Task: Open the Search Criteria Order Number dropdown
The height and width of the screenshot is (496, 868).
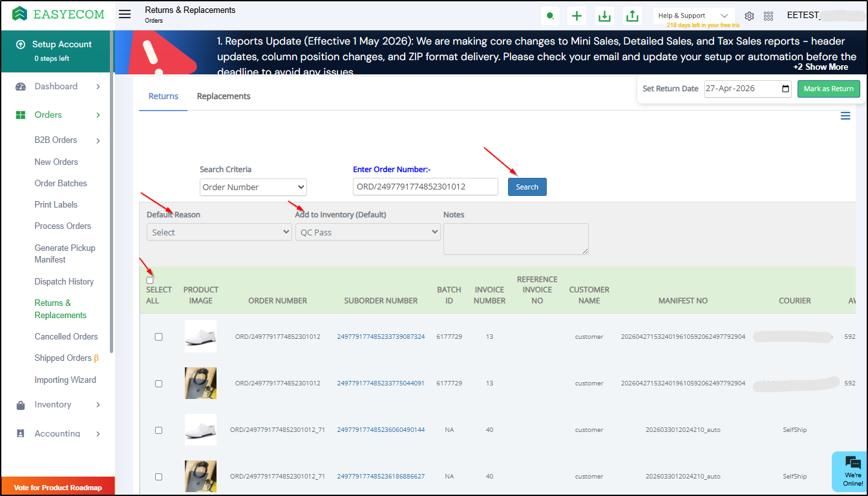Action: [253, 187]
